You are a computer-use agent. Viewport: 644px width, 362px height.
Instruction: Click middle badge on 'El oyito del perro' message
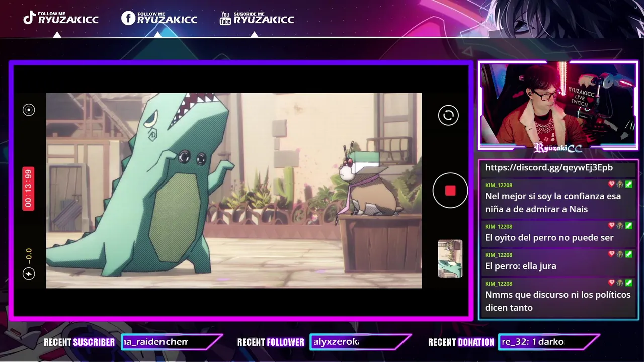(x=620, y=226)
